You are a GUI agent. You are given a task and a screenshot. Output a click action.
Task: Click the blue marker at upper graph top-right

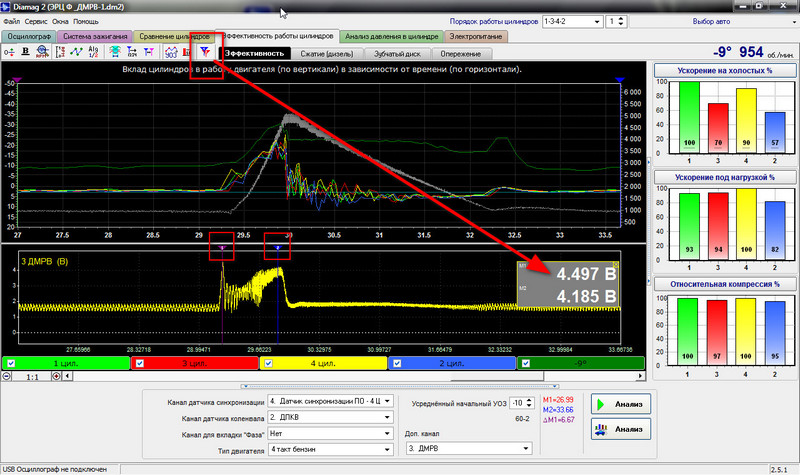[620, 80]
